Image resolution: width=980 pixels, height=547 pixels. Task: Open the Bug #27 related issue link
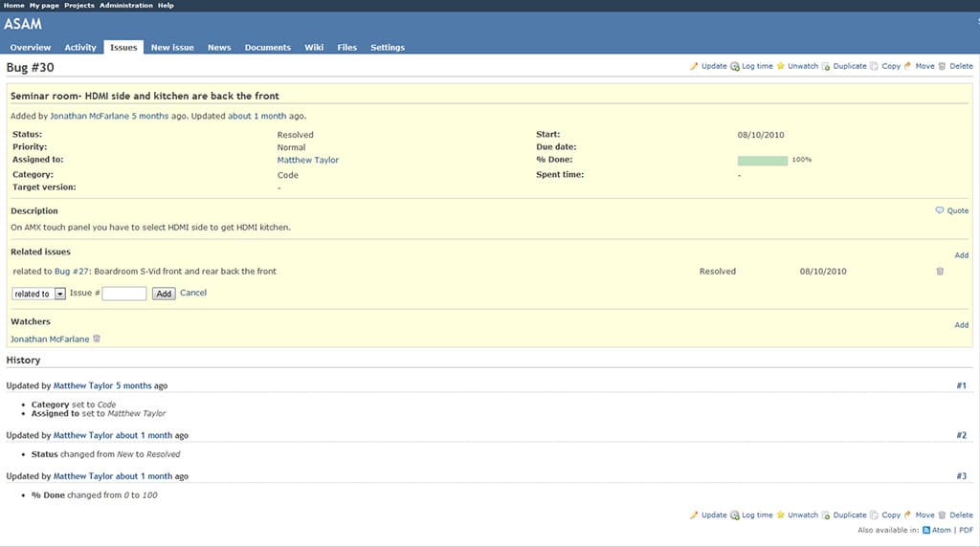point(72,272)
